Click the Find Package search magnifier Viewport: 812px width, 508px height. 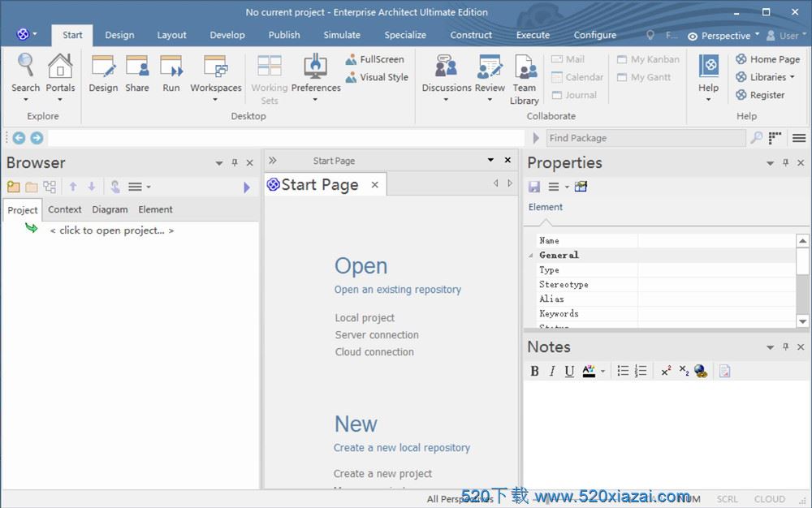(757, 138)
